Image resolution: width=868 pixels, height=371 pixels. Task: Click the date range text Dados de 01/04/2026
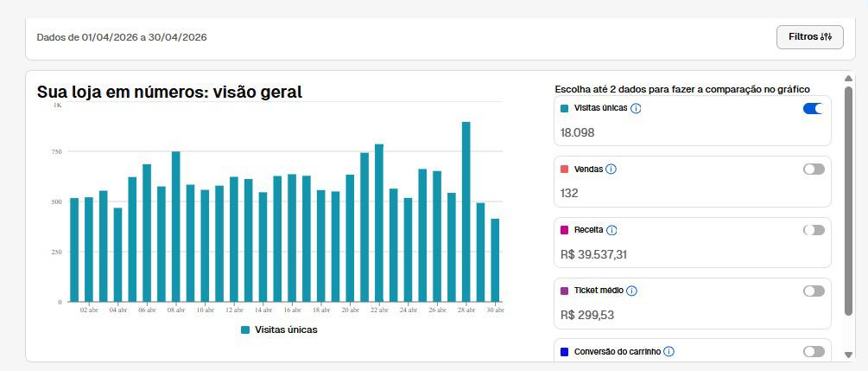(122, 38)
